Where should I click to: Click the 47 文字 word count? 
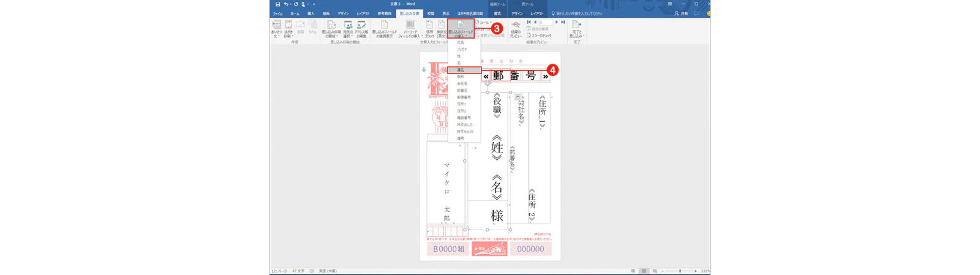coord(298,271)
